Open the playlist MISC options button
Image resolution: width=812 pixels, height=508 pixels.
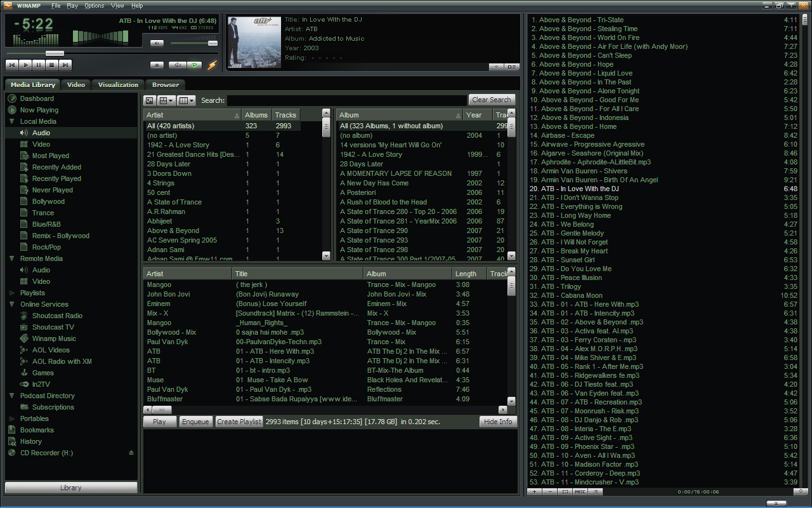[580, 491]
